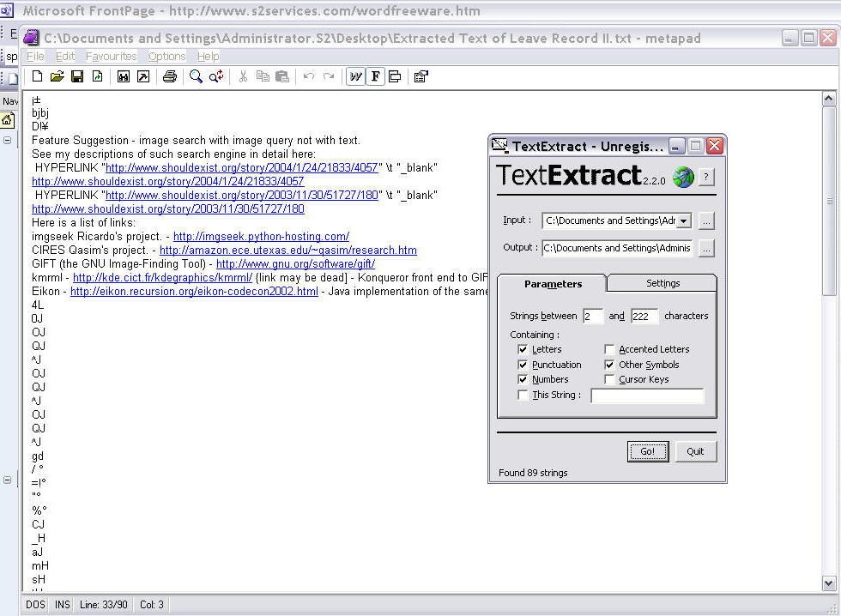Open the amazon.ece.utexas.edu research link
The width and height of the screenshot is (841, 616).
[x=288, y=251]
